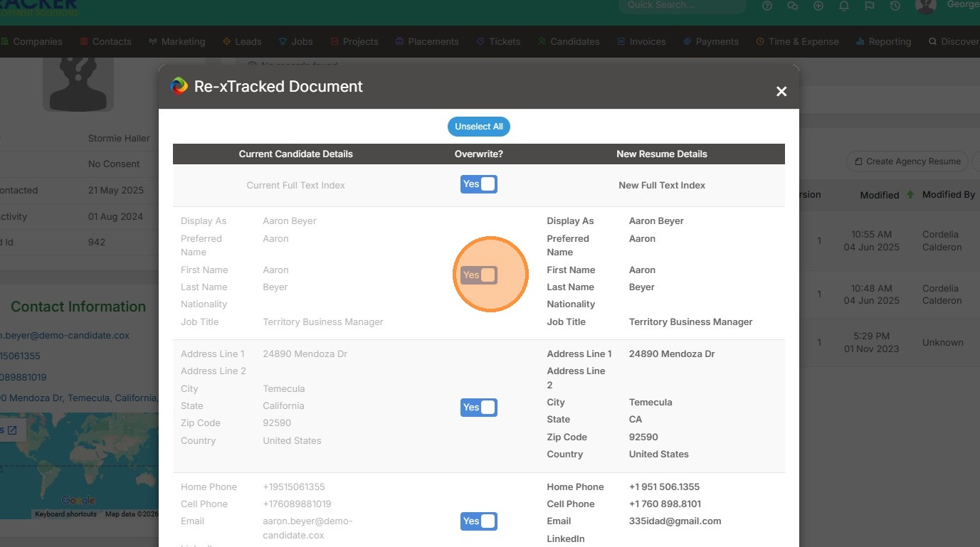This screenshot has width=980, height=547.
Task: Click the Projects icon in navigation
Action: pyautogui.click(x=334, y=41)
